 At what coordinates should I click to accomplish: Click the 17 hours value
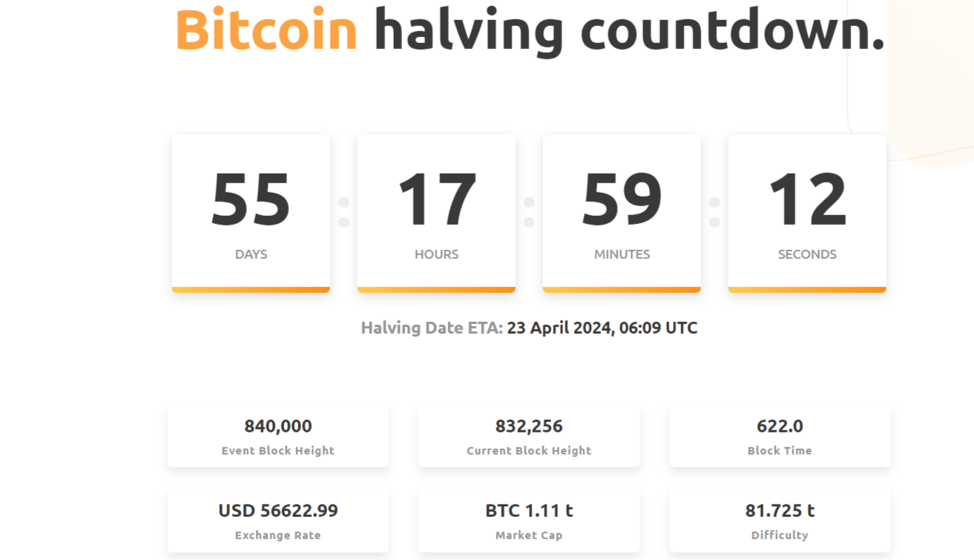(x=436, y=197)
